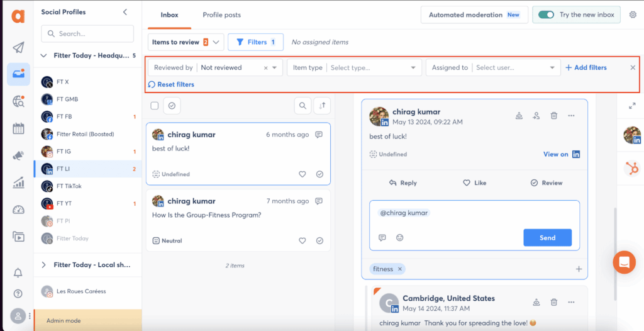Click the search icon above item list
The width and height of the screenshot is (644, 331).
tap(303, 106)
